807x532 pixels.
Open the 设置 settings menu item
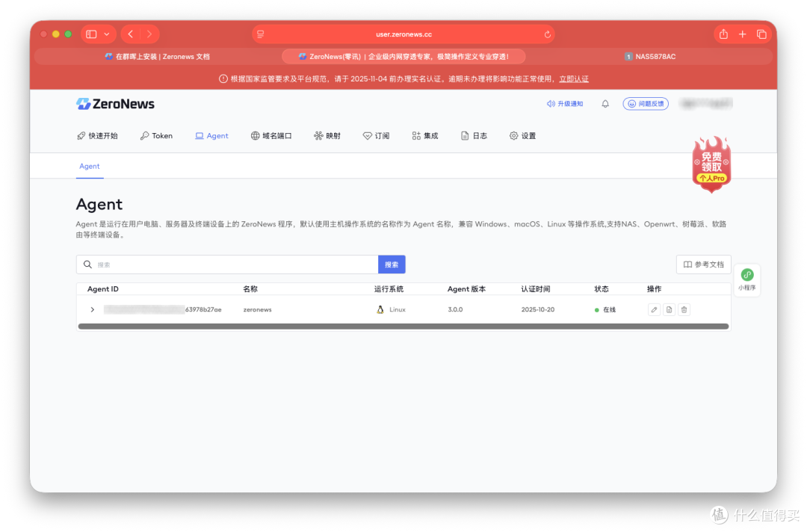(523, 136)
